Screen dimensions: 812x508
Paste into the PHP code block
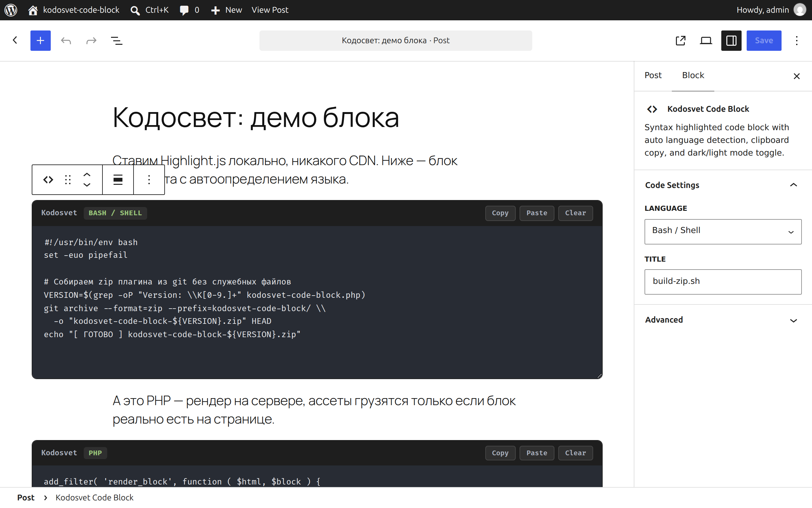click(x=537, y=453)
